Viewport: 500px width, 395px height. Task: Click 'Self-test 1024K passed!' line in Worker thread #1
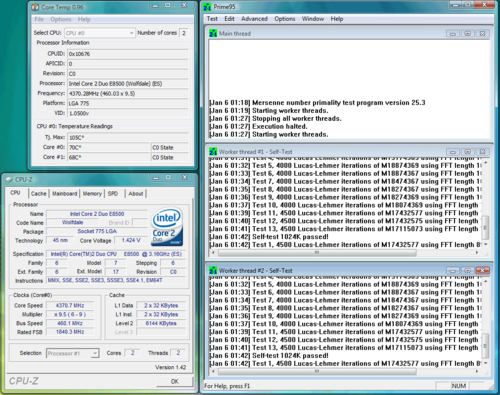coord(269,237)
